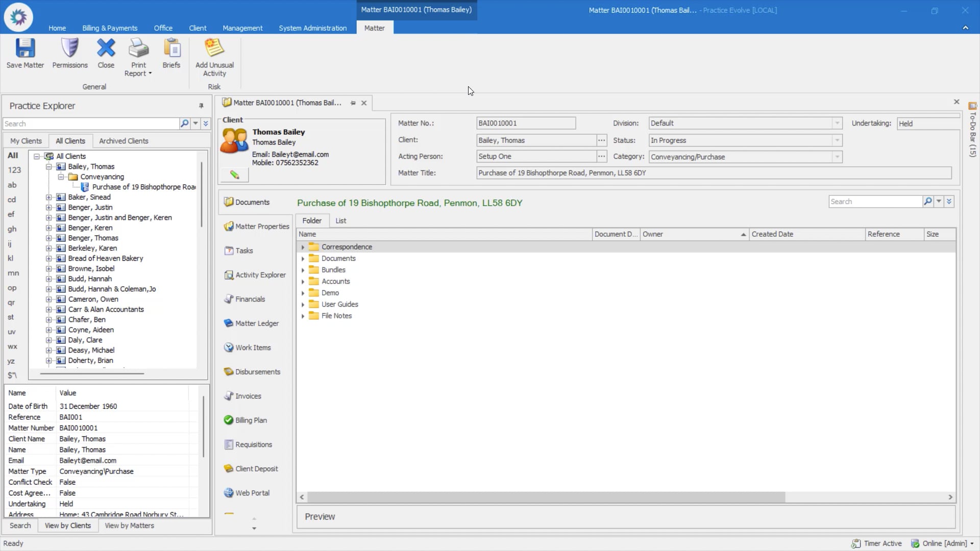980x551 pixels.
Task: Click the Practice Explorer search magnifier
Action: pos(185,123)
